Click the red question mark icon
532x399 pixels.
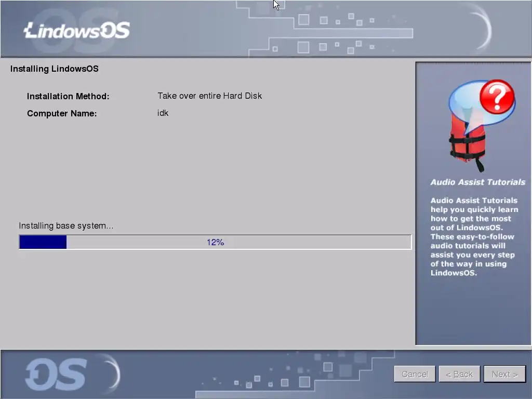click(497, 97)
